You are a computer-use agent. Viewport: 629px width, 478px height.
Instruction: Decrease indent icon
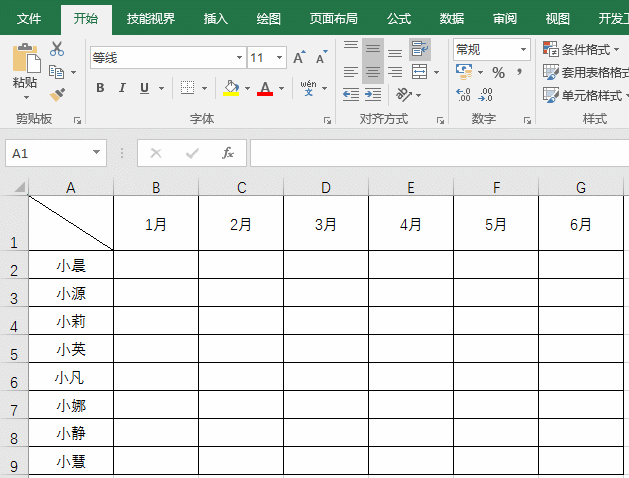[351, 95]
